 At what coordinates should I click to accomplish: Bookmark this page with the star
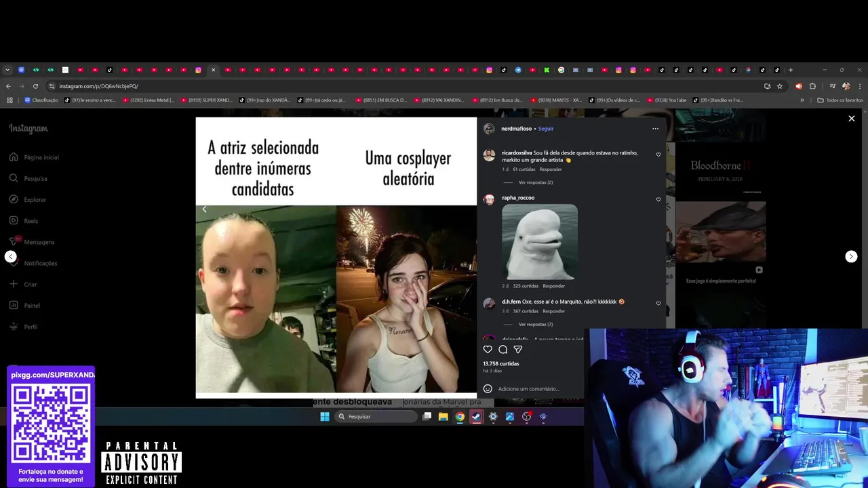[780, 86]
